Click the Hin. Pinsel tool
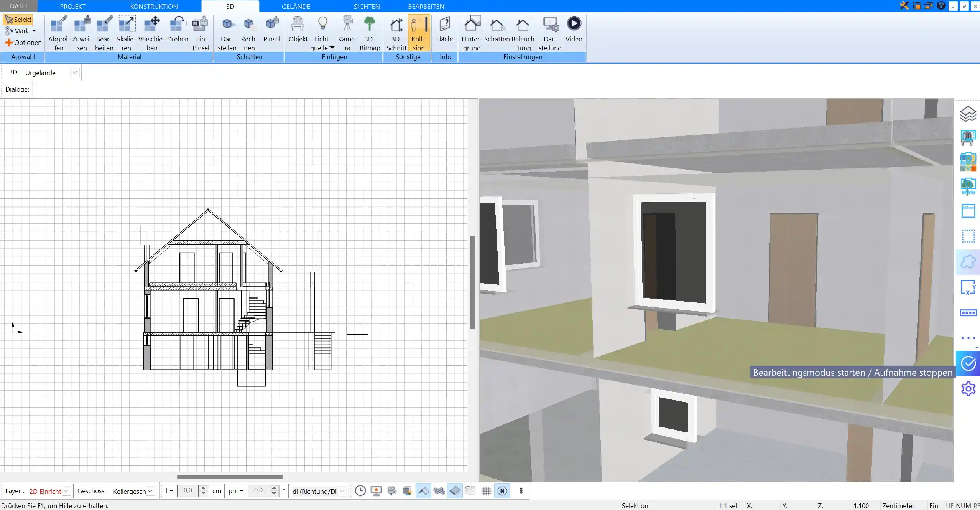The height and width of the screenshot is (510, 980). coord(201,33)
